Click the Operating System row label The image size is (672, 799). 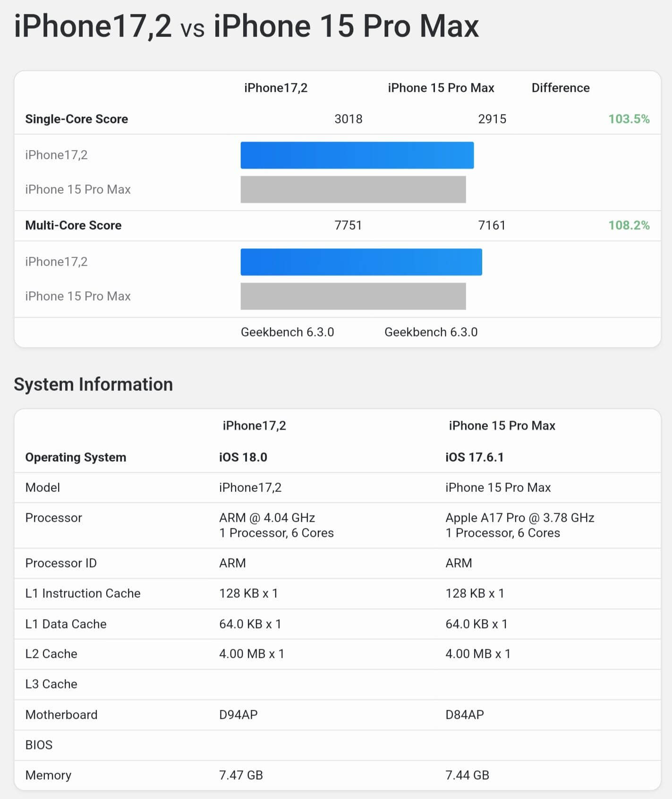click(76, 457)
